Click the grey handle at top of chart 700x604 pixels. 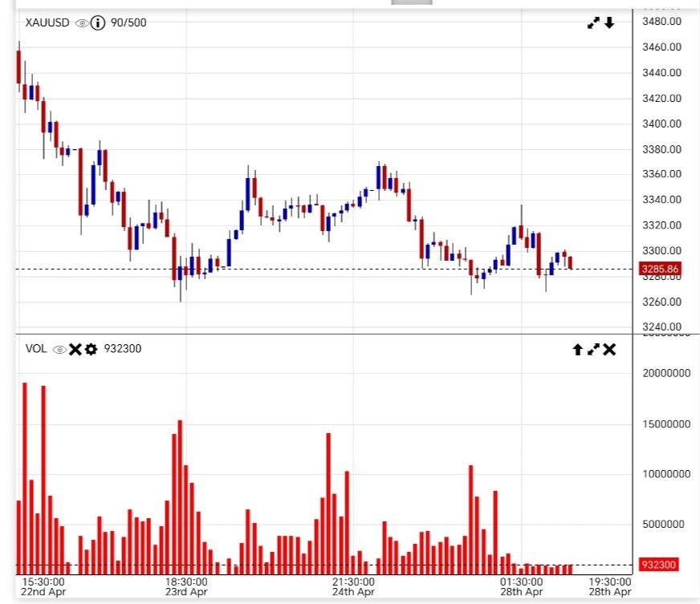(411, 2)
